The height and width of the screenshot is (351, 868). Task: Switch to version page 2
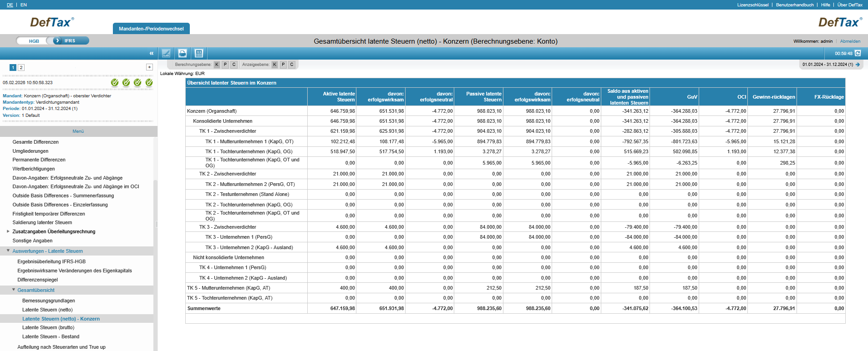(21, 67)
